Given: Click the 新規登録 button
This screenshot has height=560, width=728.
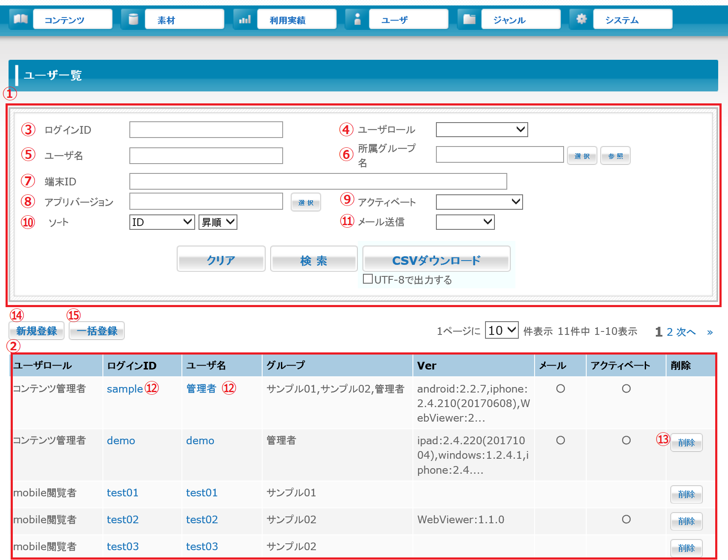Looking at the screenshot, I should coord(37,331).
